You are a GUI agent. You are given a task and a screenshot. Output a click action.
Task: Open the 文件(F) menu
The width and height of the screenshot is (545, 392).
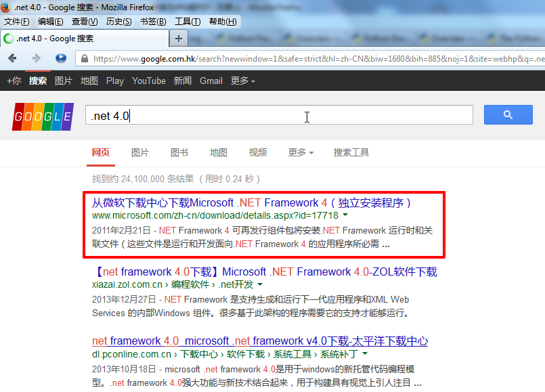click(x=16, y=22)
